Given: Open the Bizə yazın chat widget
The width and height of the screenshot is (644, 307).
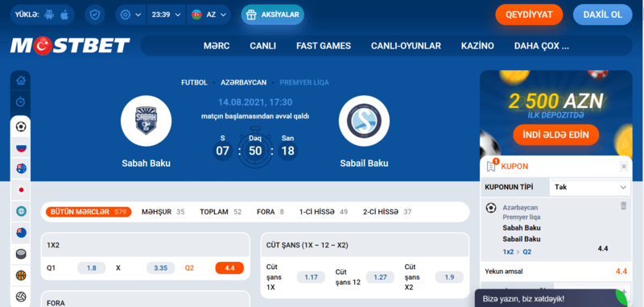Looking at the screenshot, I should click(x=552, y=299).
